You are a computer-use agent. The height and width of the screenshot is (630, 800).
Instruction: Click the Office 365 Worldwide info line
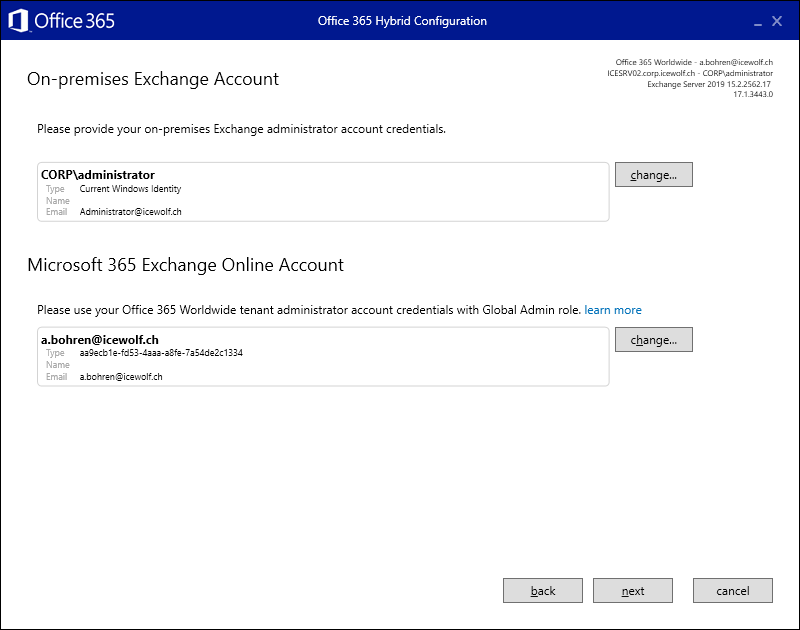click(x=694, y=62)
